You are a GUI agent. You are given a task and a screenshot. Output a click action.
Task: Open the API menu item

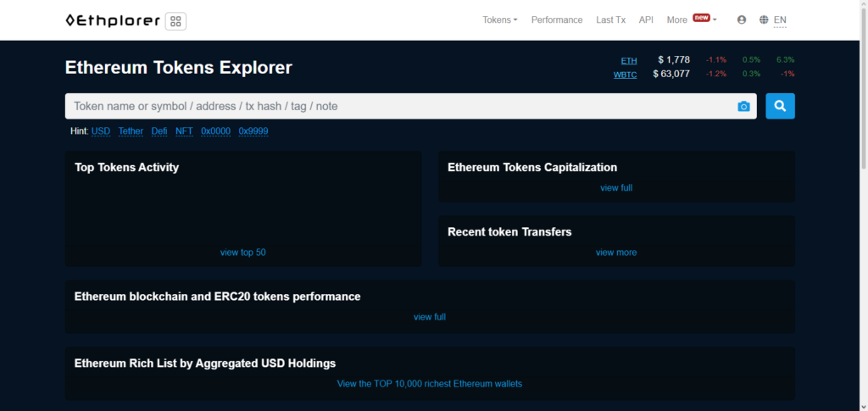(646, 19)
